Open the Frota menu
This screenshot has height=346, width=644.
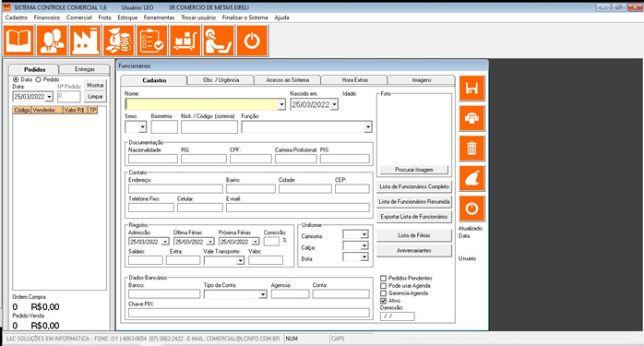tap(105, 18)
